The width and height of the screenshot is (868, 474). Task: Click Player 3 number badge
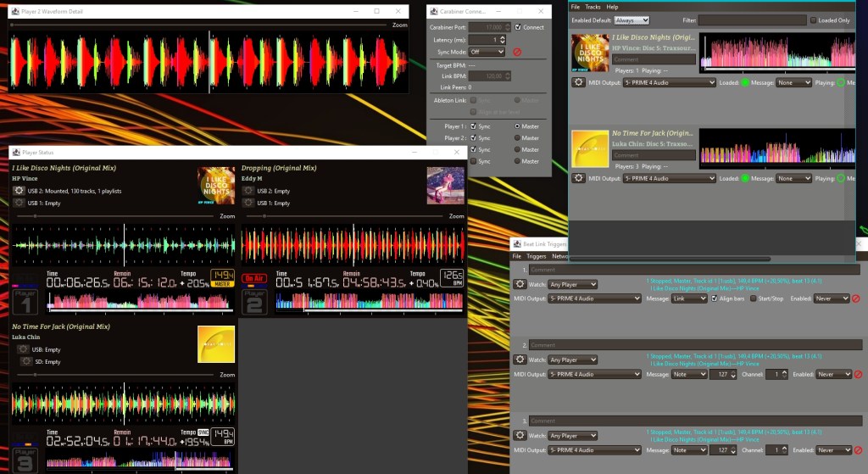(x=25, y=460)
